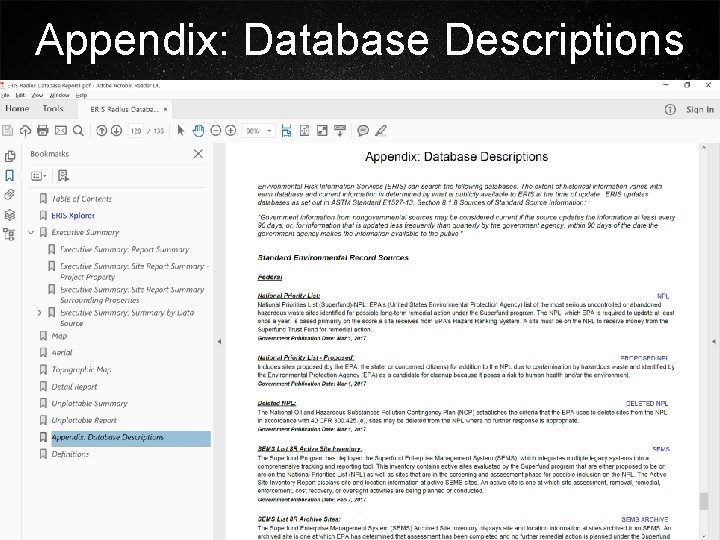The height and width of the screenshot is (540, 720).
Task: Print the document with printer icon
Action: [x=43, y=131]
